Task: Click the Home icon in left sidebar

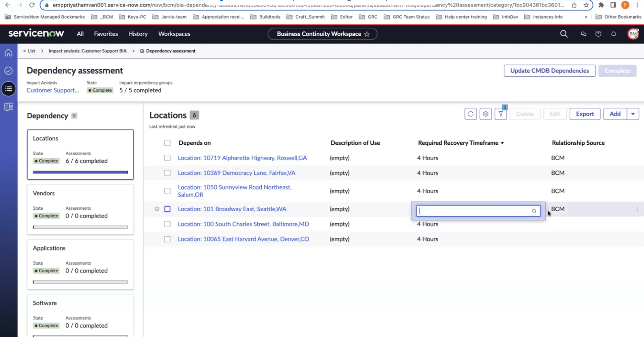Action: click(9, 53)
